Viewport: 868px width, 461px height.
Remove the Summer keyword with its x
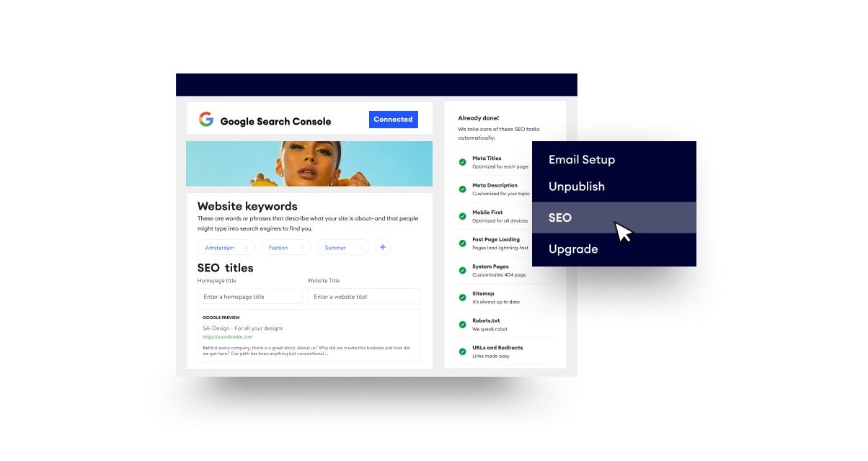pyautogui.click(x=359, y=248)
